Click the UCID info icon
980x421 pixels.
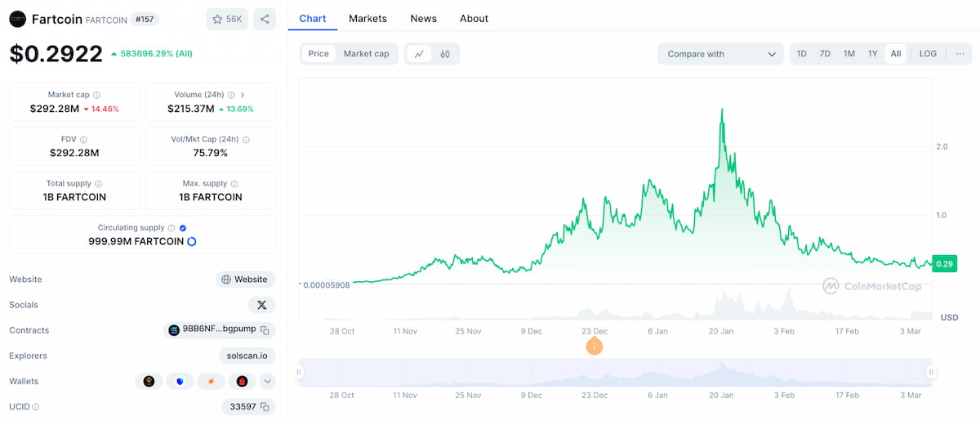click(36, 406)
